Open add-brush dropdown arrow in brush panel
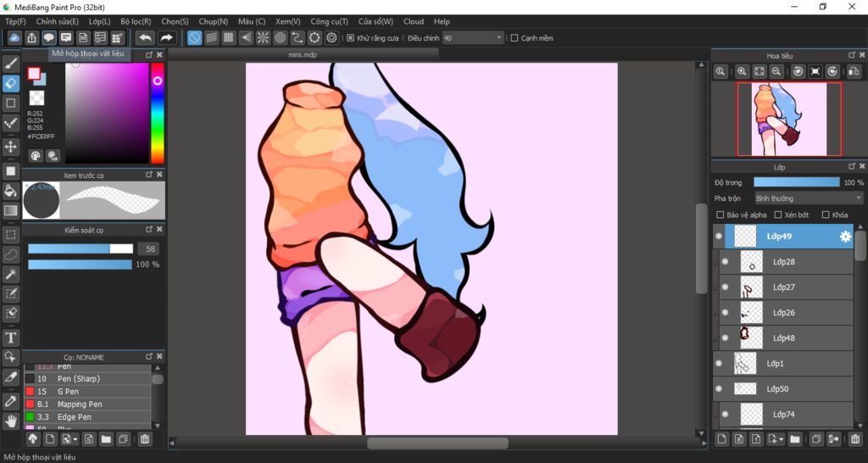Screen dimensions: 868x463 point(75,440)
